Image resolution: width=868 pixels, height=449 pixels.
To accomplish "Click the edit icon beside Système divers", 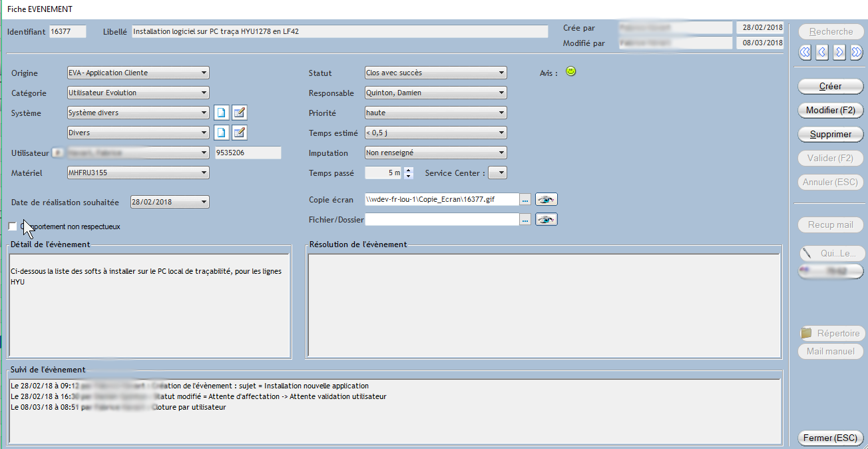I will [x=240, y=113].
